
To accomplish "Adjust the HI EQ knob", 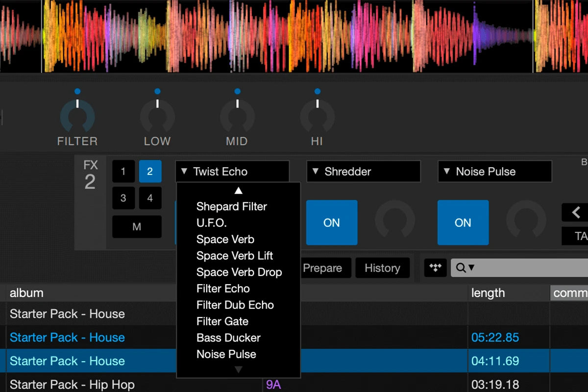I will coord(317,116).
